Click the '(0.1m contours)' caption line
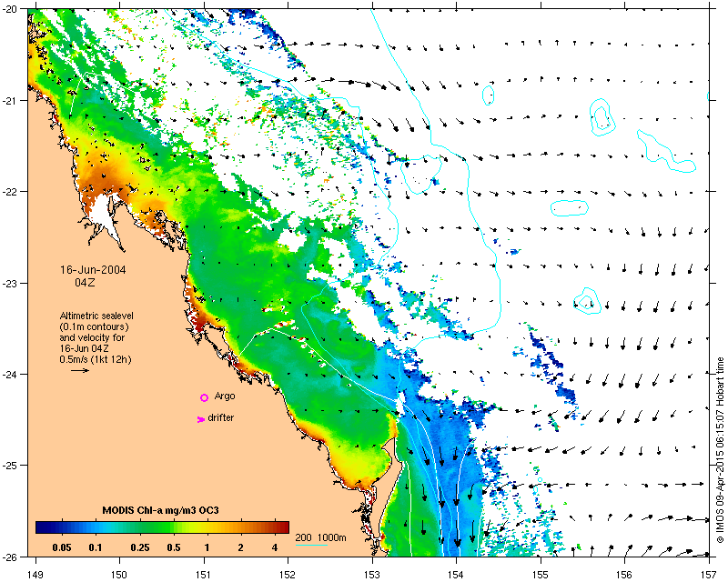The width and height of the screenshot is (728, 582). (x=95, y=326)
